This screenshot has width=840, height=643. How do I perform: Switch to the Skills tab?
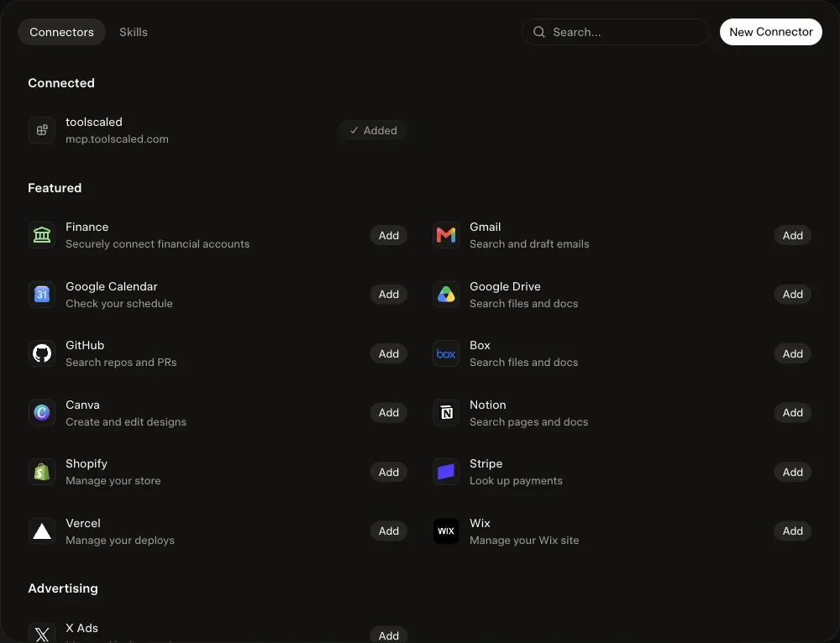pos(134,32)
